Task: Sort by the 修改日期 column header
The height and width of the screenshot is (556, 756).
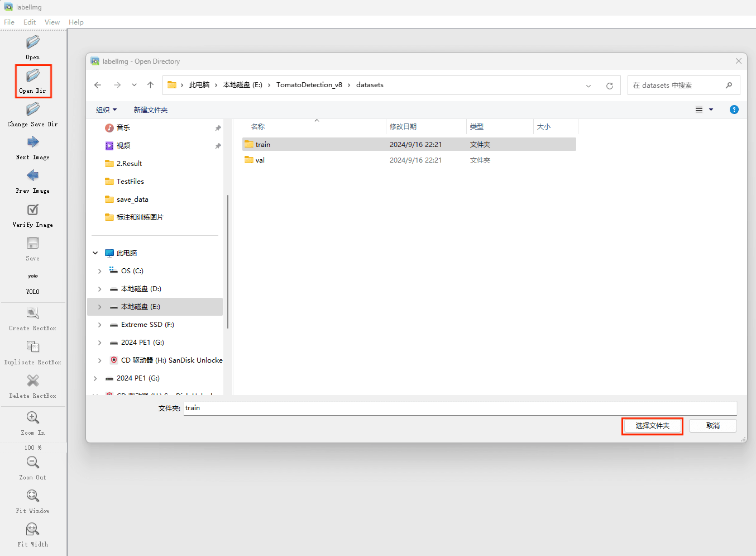Action: pos(403,127)
